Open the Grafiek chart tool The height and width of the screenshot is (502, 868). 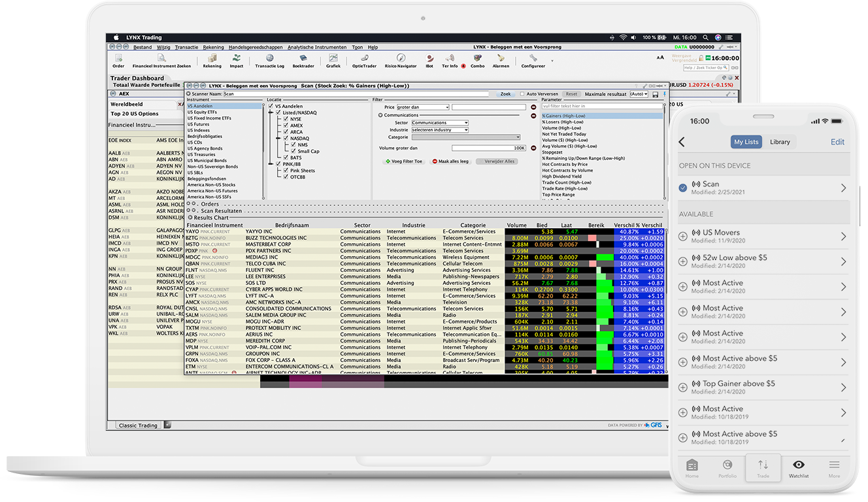[333, 61]
